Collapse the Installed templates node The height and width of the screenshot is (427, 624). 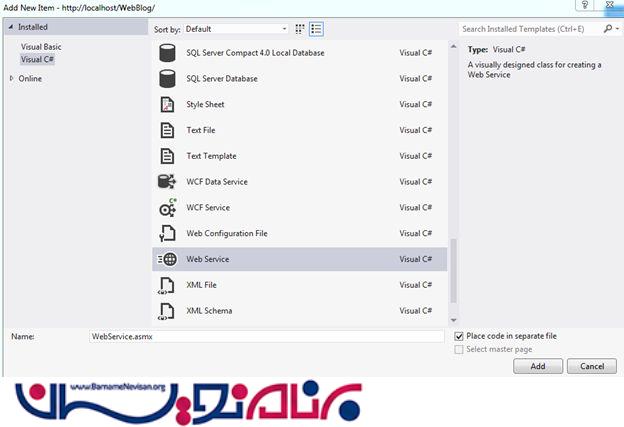11,27
